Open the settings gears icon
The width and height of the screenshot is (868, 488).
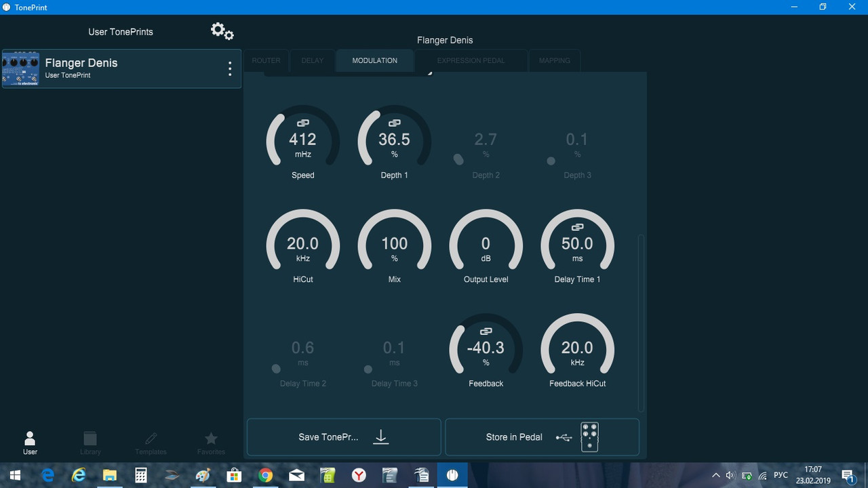point(222,31)
